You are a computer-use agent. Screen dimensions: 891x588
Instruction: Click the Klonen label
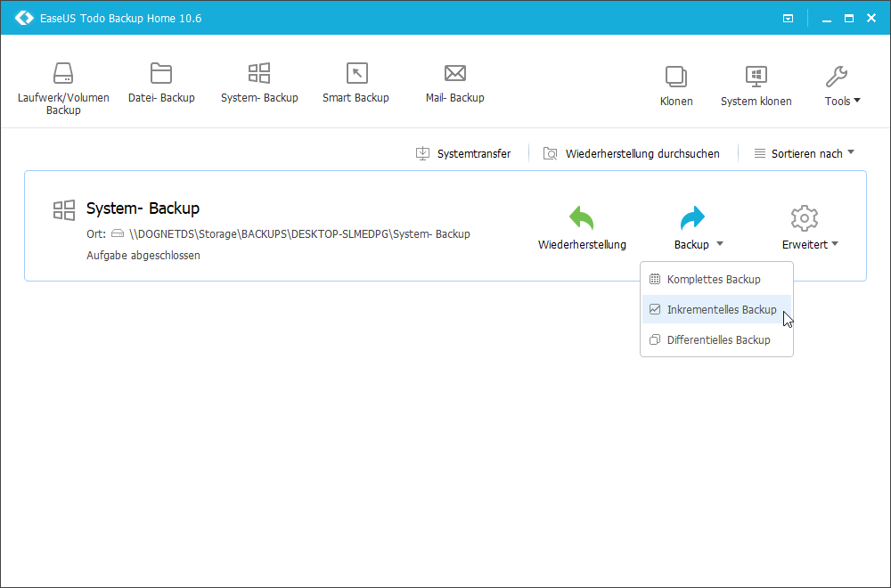[x=676, y=102]
